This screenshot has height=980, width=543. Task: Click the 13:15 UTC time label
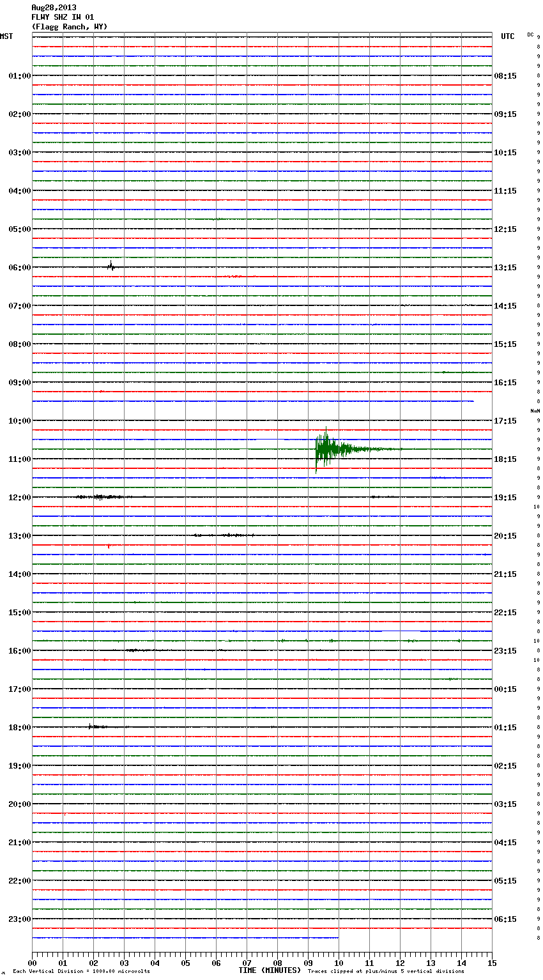pyautogui.click(x=505, y=268)
